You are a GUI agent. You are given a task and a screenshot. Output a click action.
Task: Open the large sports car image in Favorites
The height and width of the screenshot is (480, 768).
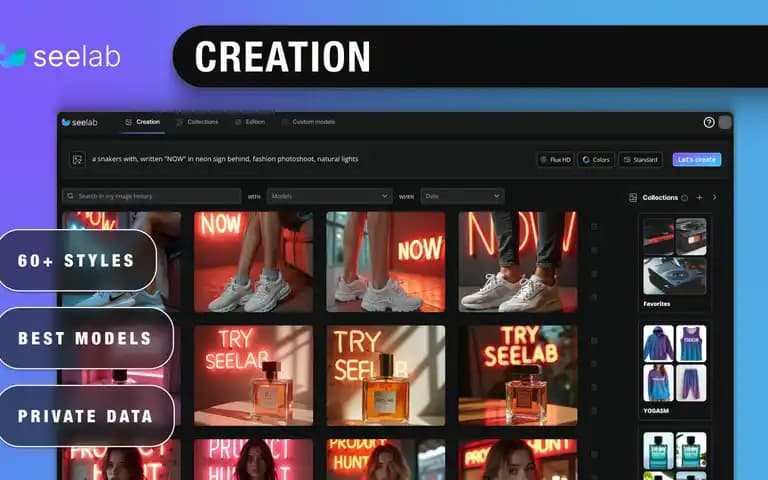675,276
